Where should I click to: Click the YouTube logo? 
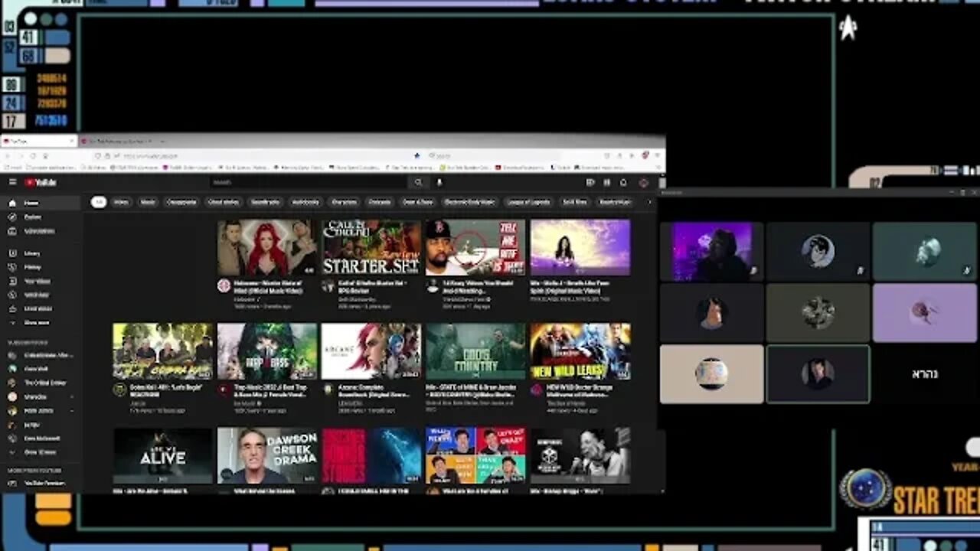pyautogui.click(x=40, y=182)
